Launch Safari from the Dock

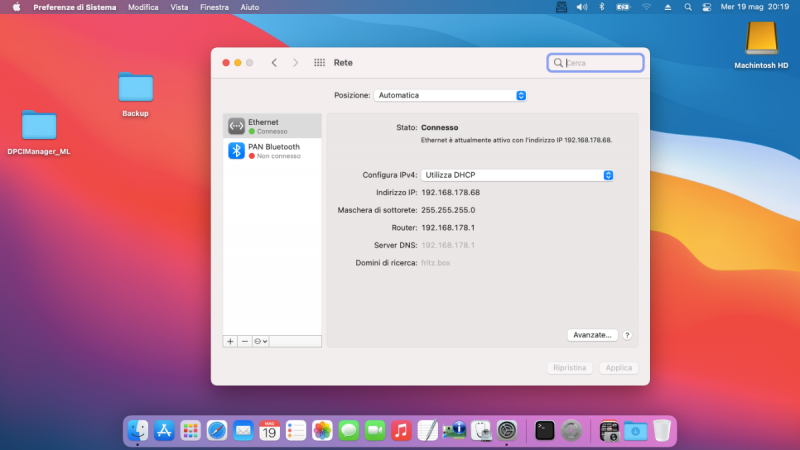(216, 430)
